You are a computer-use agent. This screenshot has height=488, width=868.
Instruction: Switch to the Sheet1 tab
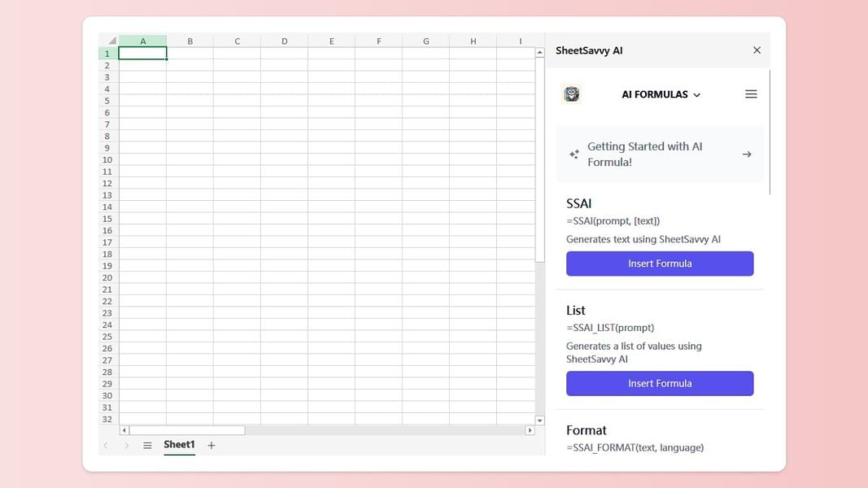pos(179,445)
